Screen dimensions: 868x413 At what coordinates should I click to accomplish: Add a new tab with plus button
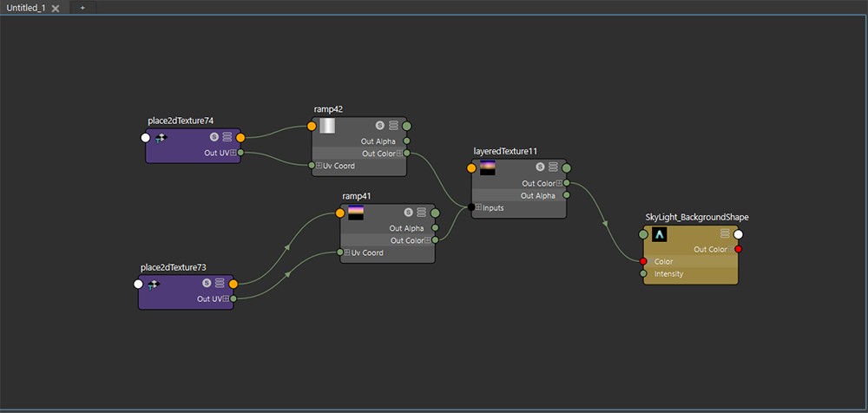tap(82, 8)
